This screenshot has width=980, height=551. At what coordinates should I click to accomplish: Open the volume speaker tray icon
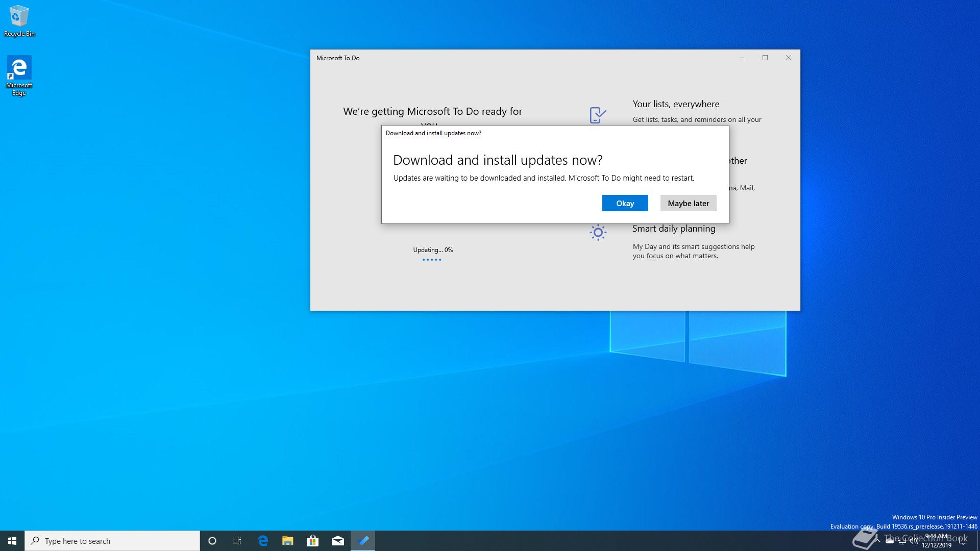[x=914, y=541]
